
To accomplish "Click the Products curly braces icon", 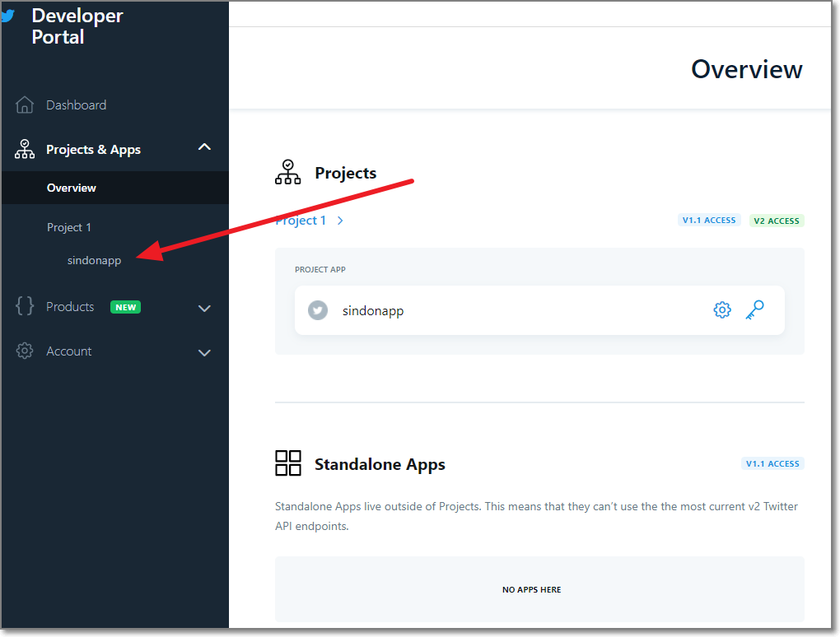I will (x=25, y=306).
